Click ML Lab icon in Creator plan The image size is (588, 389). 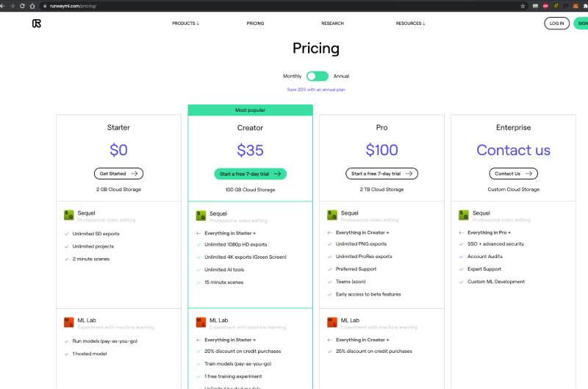pyautogui.click(x=201, y=322)
